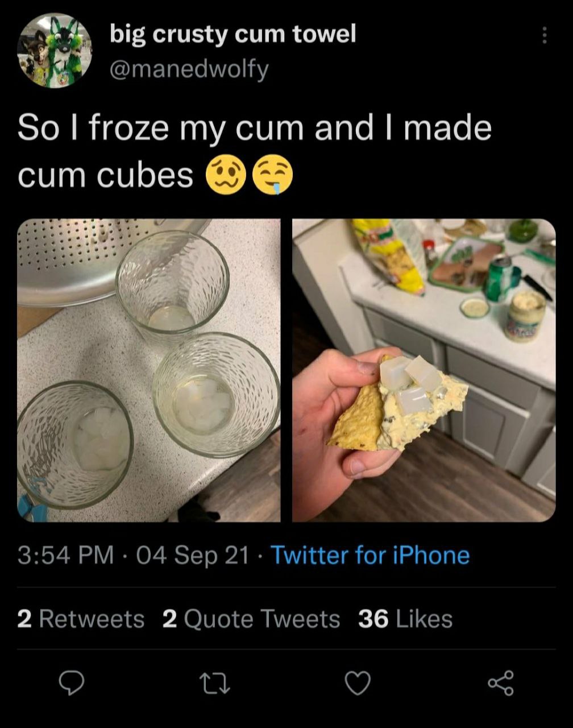Click the reply speech bubble icon

click(72, 682)
